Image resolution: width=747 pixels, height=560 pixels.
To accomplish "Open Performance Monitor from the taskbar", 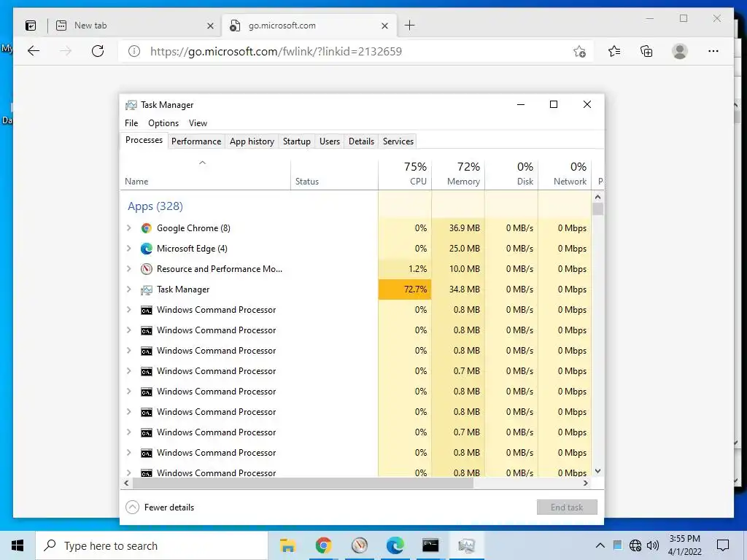I will (360, 545).
